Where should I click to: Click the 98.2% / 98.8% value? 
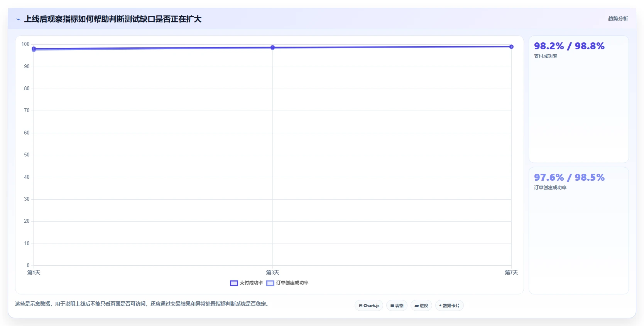coord(569,46)
